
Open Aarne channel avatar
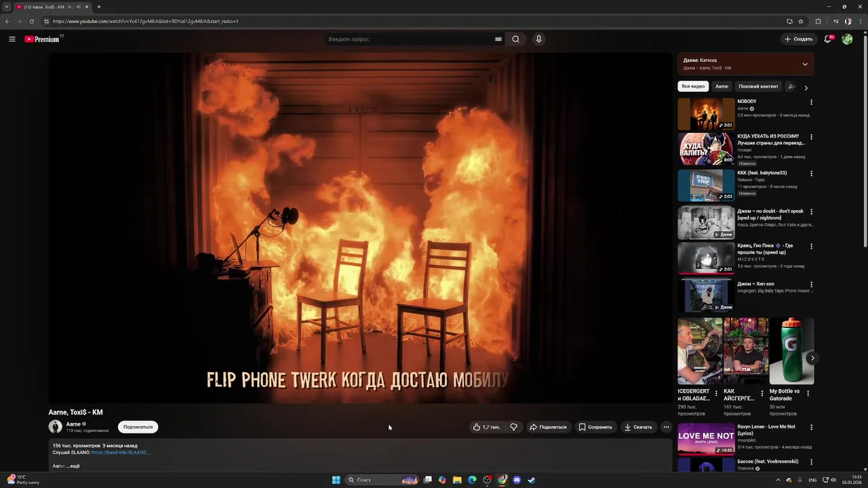click(x=55, y=426)
